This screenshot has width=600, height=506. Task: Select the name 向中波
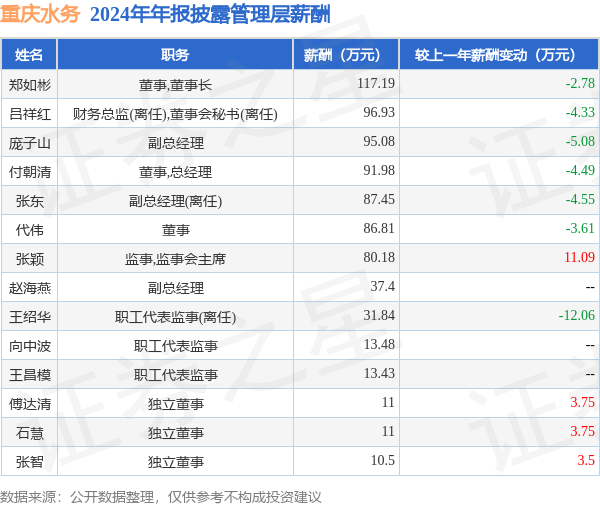coord(29,346)
